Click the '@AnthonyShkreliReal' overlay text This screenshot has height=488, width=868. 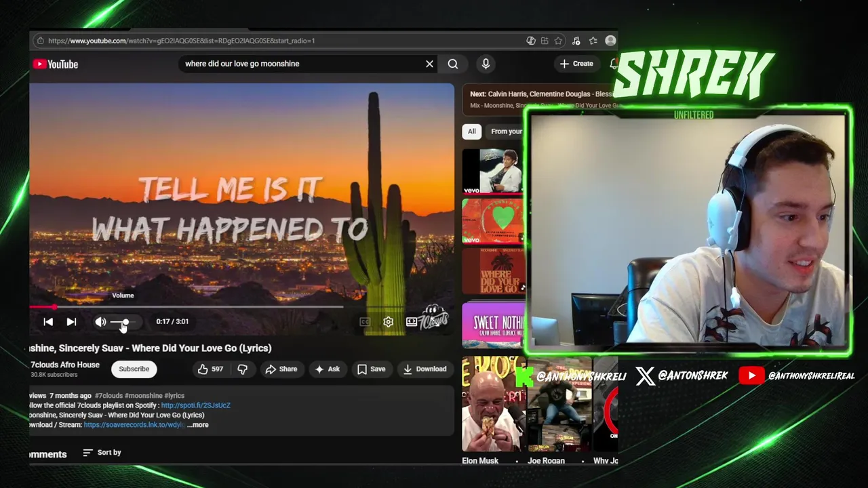pyautogui.click(x=811, y=375)
